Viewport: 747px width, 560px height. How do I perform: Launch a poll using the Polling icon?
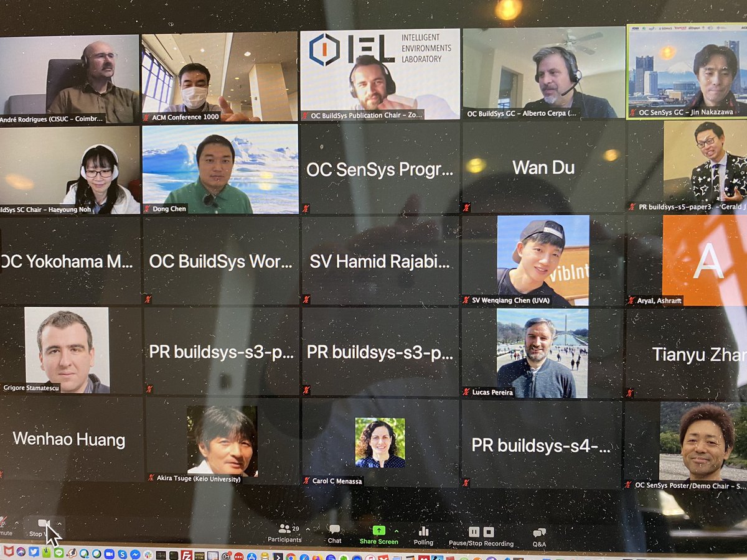[x=424, y=529]
